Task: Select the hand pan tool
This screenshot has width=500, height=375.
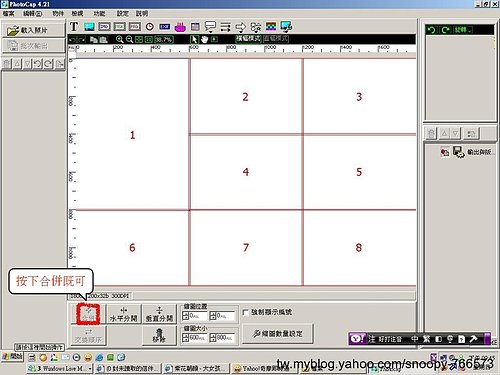Action: 204,39
